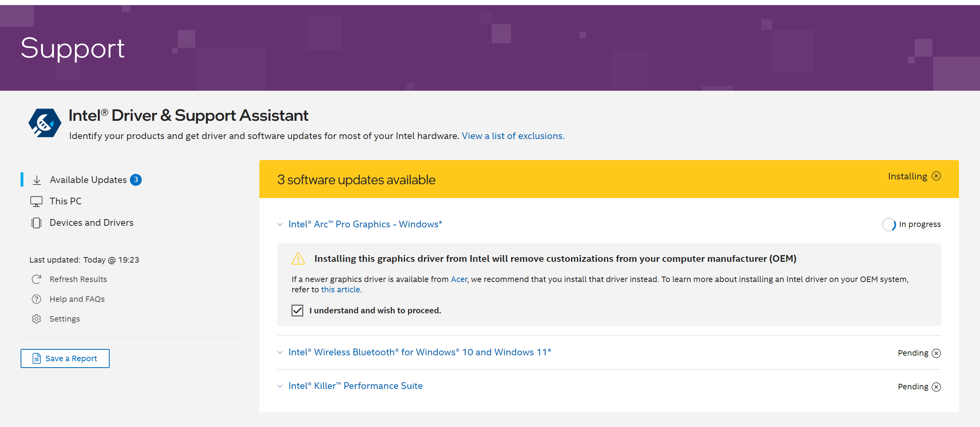Click the Save a Report button
Viewport: 980px width, 427px height.
65,358
